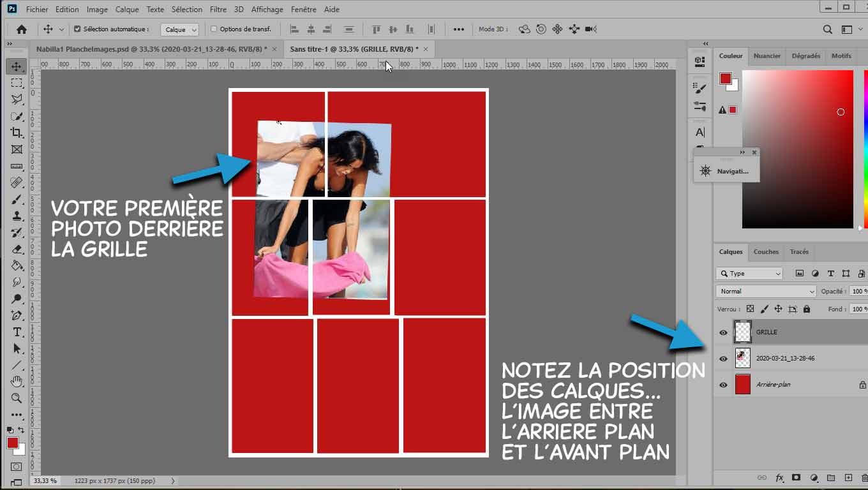Open the Filtre menu
Viewport: 868px width, 490px height.
point(218,10)
